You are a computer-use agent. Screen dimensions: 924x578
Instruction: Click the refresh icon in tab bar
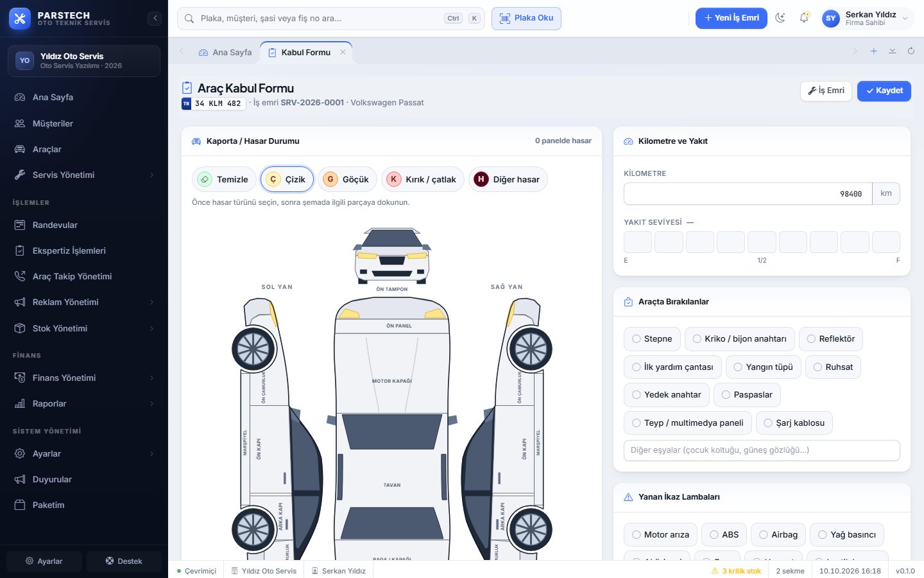[x=911, y=51]
